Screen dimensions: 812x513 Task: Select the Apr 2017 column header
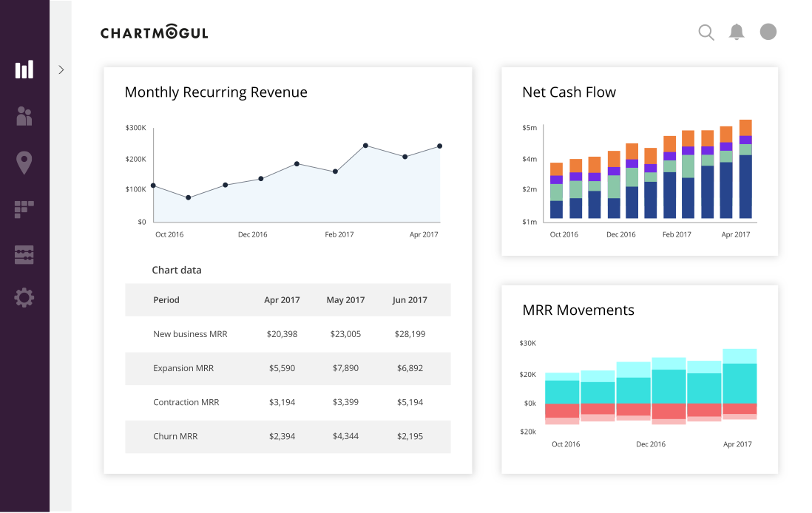pos(282,300)
